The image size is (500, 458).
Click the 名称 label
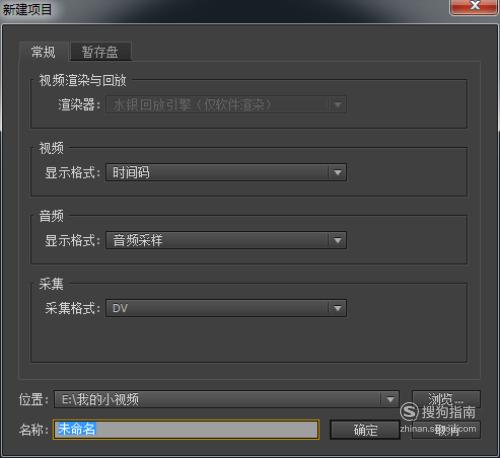pyautogui.click(x=33, y=430)
